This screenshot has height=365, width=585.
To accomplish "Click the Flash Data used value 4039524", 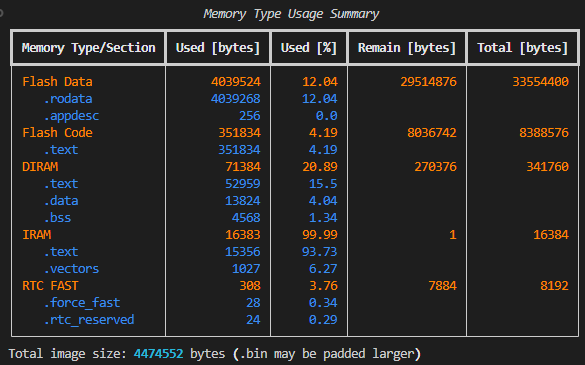I will click(x=236, y=82).
